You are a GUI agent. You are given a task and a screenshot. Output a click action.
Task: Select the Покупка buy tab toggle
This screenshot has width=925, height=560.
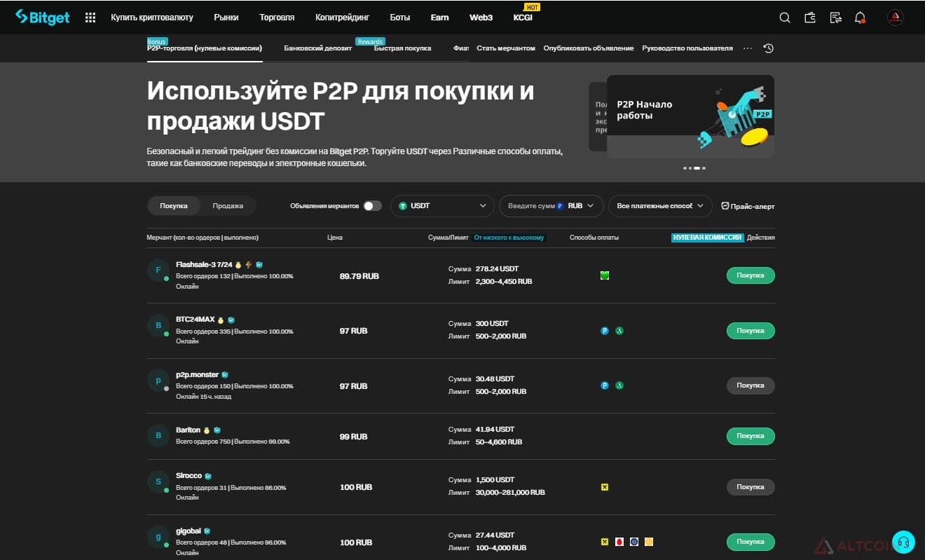(x=174, y=206)
